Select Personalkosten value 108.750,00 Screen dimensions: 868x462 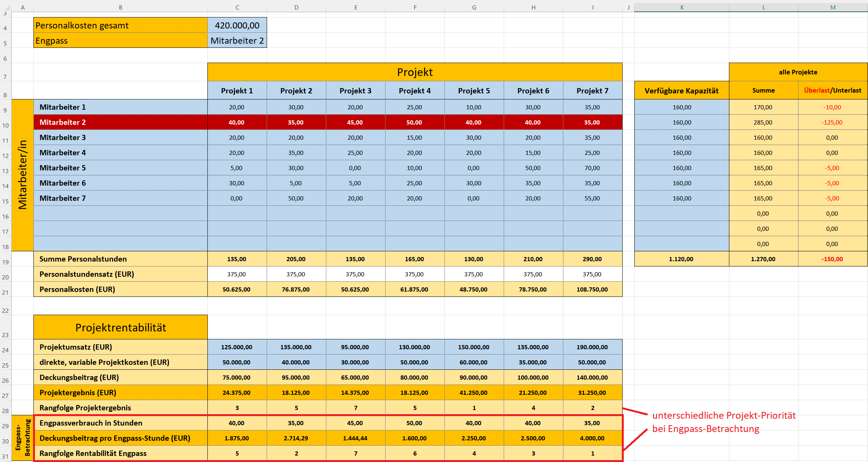pyautogui.click(x=593, y=289)
